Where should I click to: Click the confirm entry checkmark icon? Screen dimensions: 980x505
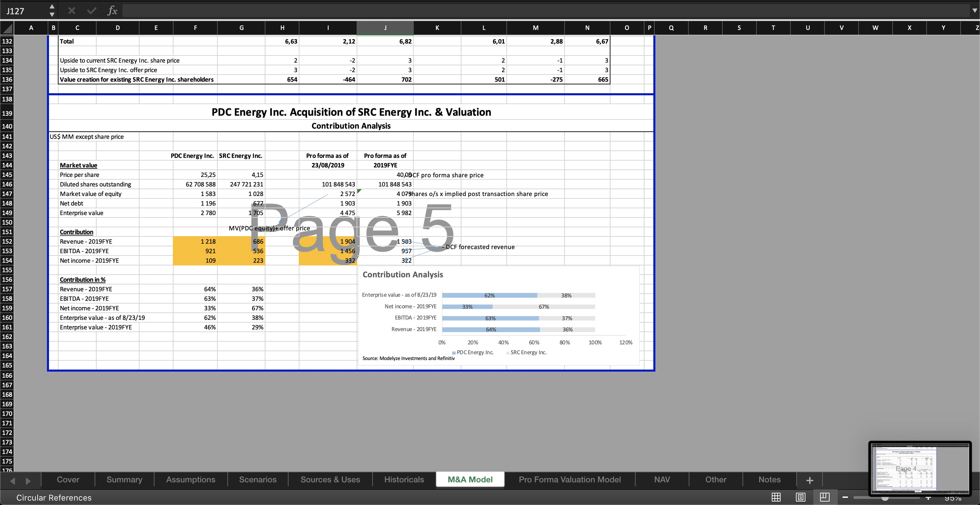click(92, 11)
